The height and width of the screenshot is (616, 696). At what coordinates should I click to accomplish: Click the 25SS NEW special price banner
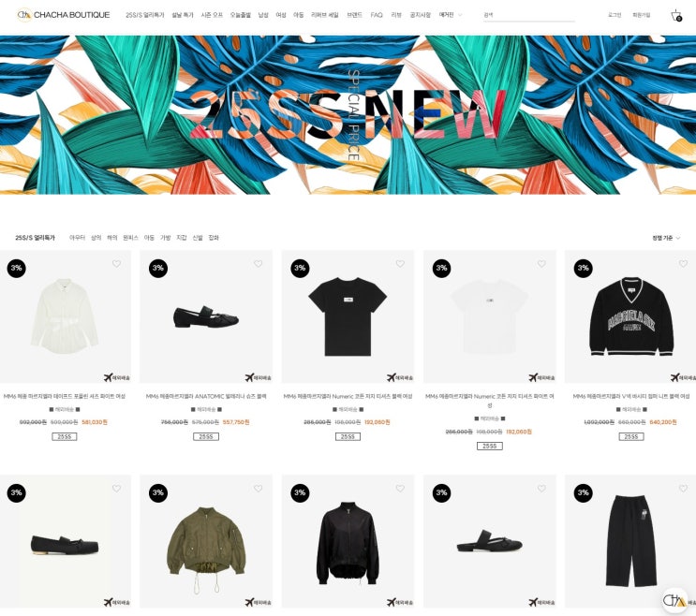pyautogui.click(x=348, y=115)
